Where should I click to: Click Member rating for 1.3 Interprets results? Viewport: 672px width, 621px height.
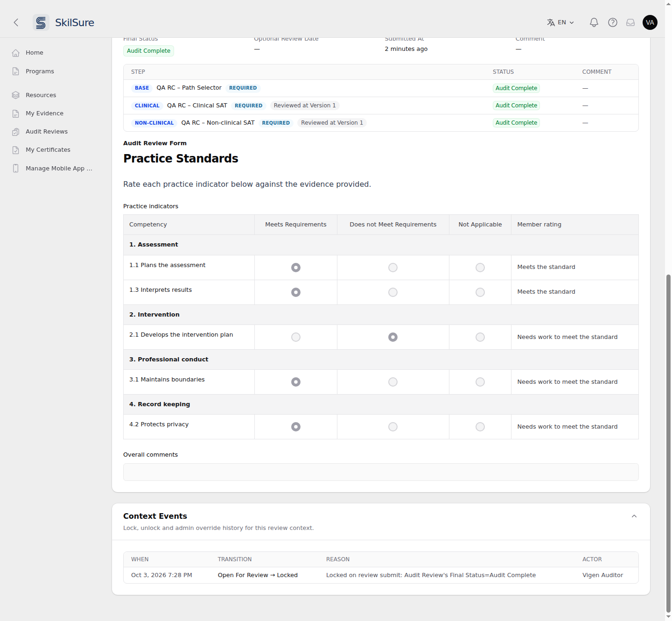(x=546, y=292)
